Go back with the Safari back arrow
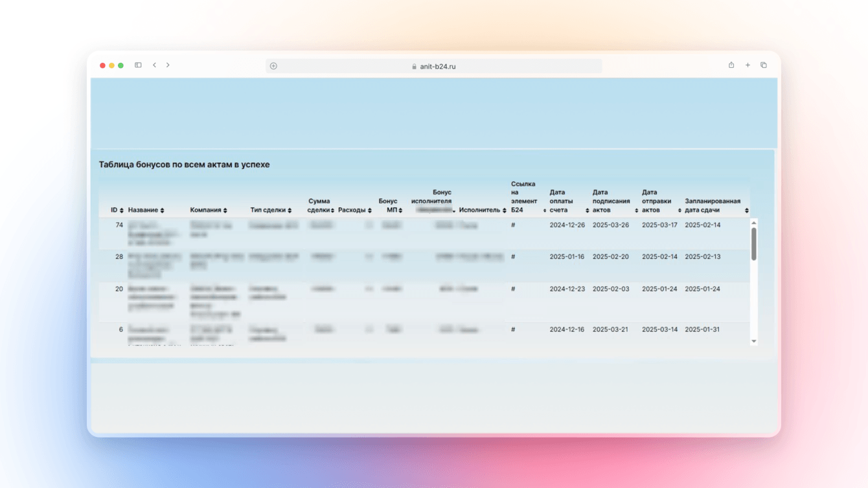 (x=154, y=65)
